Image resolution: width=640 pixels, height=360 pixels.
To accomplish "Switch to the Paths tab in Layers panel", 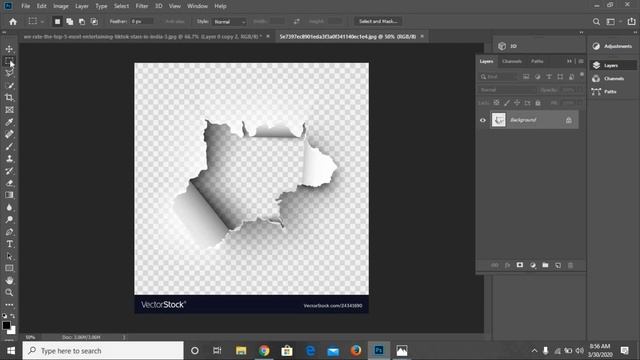I will (x=537, y=61).
